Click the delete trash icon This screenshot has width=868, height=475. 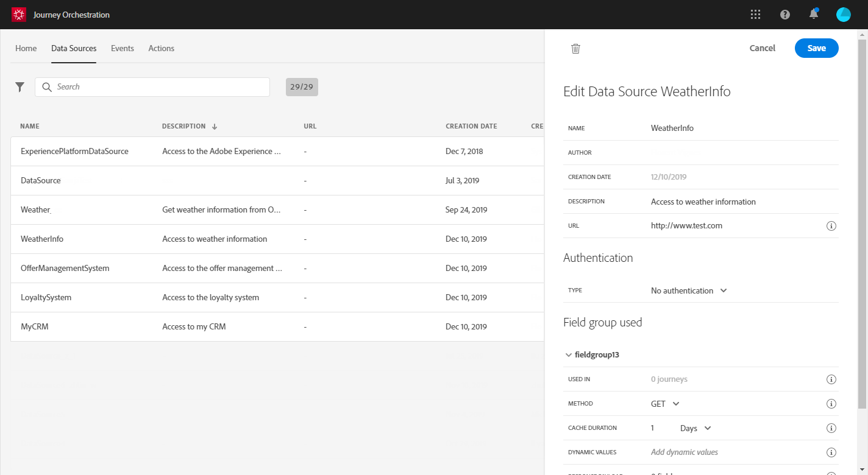(x=575, y=49)
